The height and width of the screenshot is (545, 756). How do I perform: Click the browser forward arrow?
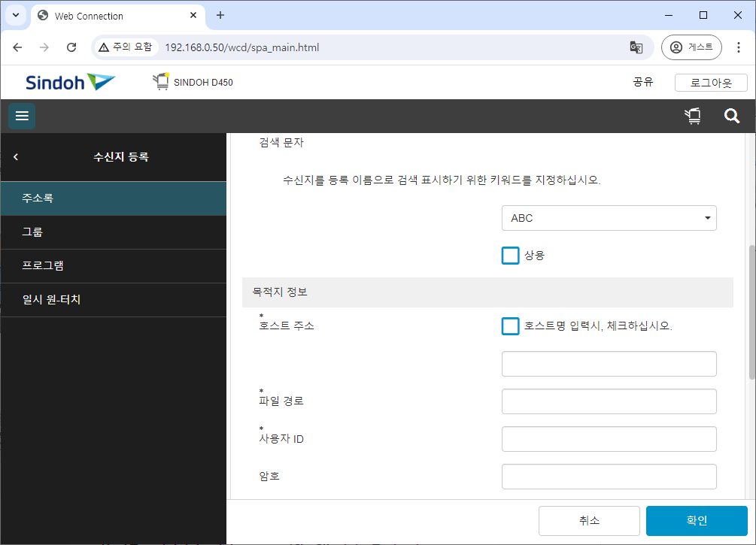pos(44,47)
